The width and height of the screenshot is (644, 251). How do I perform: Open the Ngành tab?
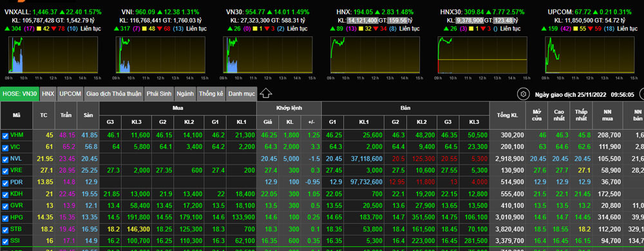coord(185,94)
